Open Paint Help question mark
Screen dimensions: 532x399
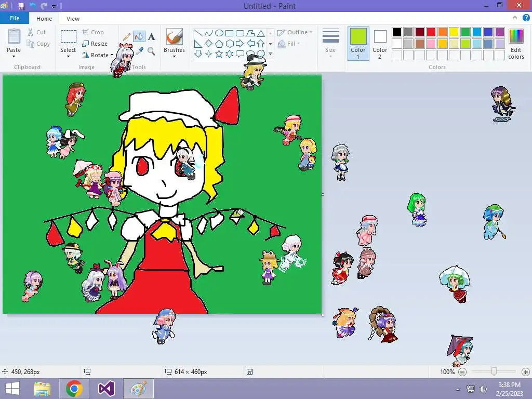(x=526, y=18)
